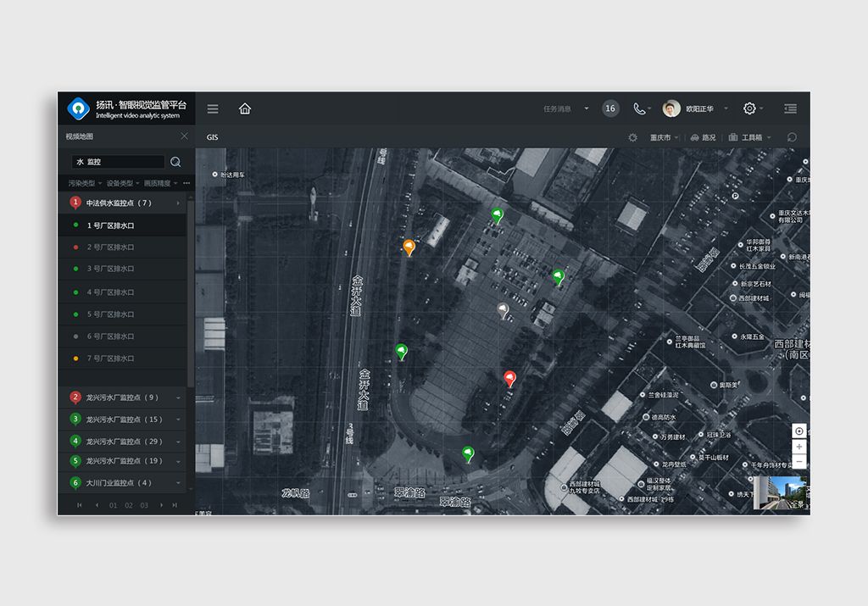Select 7号厂区排水口 list item
The width and height of the screenshot is (868, 606).
122,359
